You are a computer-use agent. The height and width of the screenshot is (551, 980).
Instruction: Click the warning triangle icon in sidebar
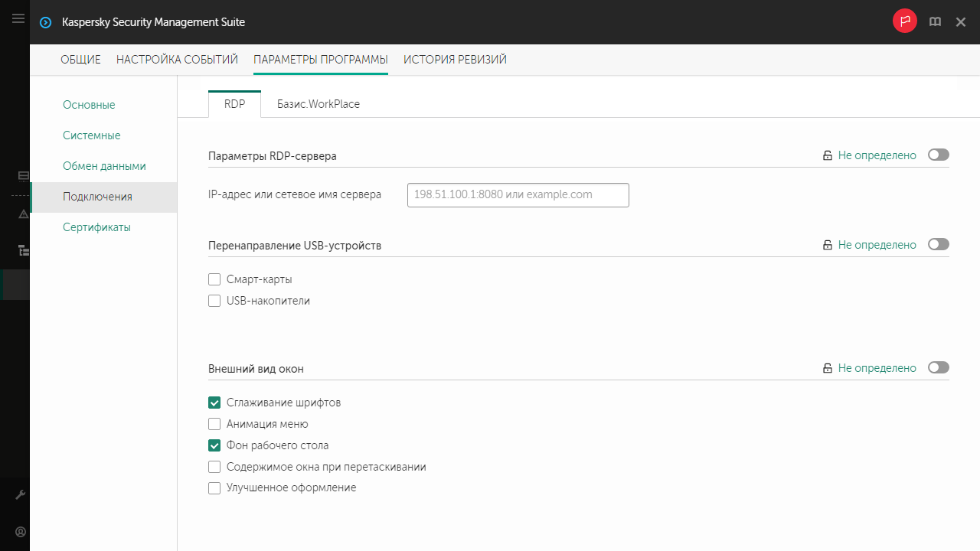pyautogui.click(x=23, y=214)
